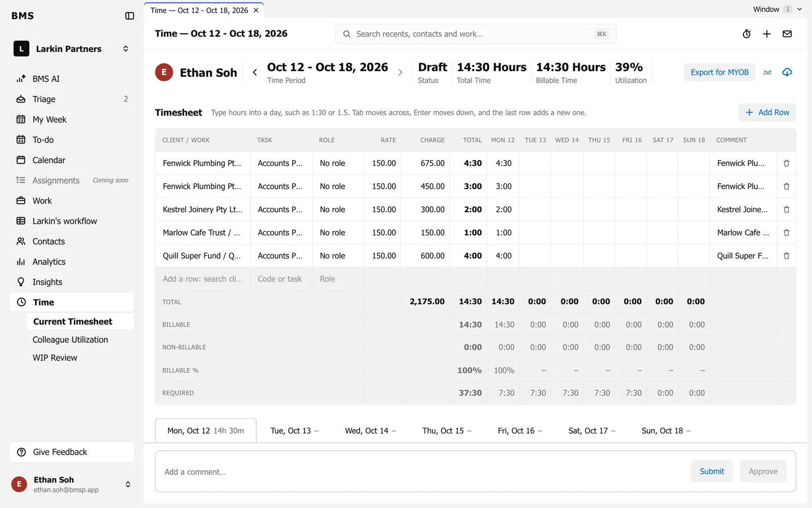Screen dimensions: 812x508
Task: Select the Mon, Oct 12 day tab
Action: click(x=206, y=431)
